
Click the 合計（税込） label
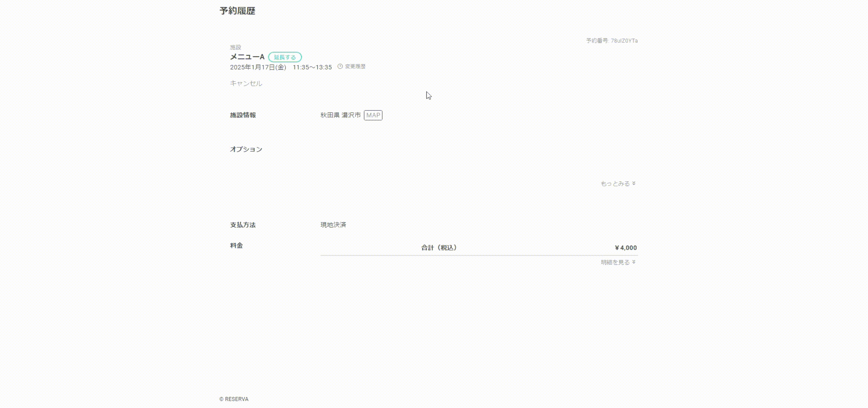click(439, 248)
